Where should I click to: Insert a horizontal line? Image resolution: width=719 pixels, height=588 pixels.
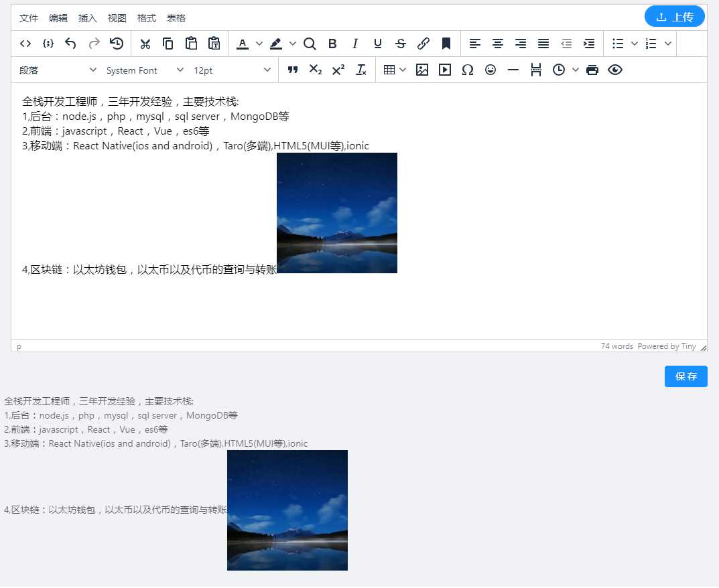click(x=513, y=70)
